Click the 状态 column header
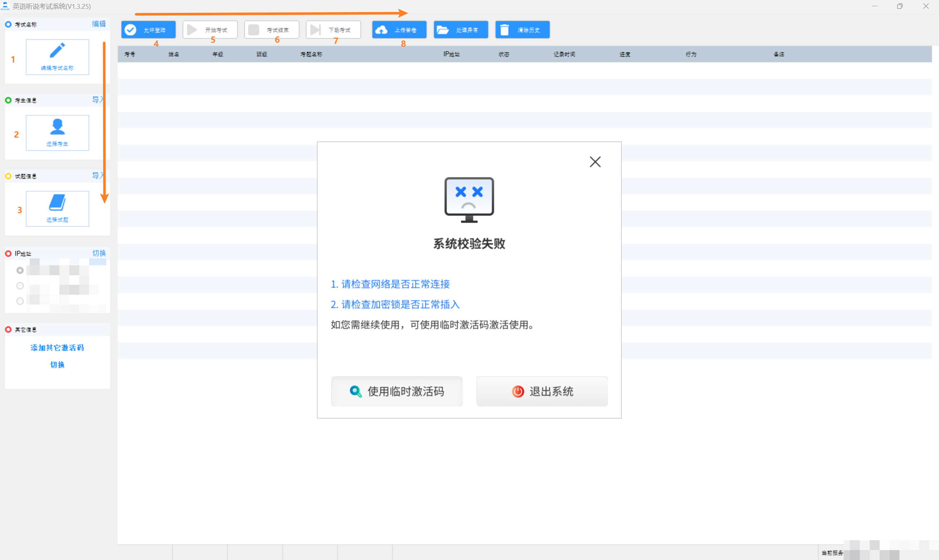The width and height of the screenshot is (939, 560). 504,54
